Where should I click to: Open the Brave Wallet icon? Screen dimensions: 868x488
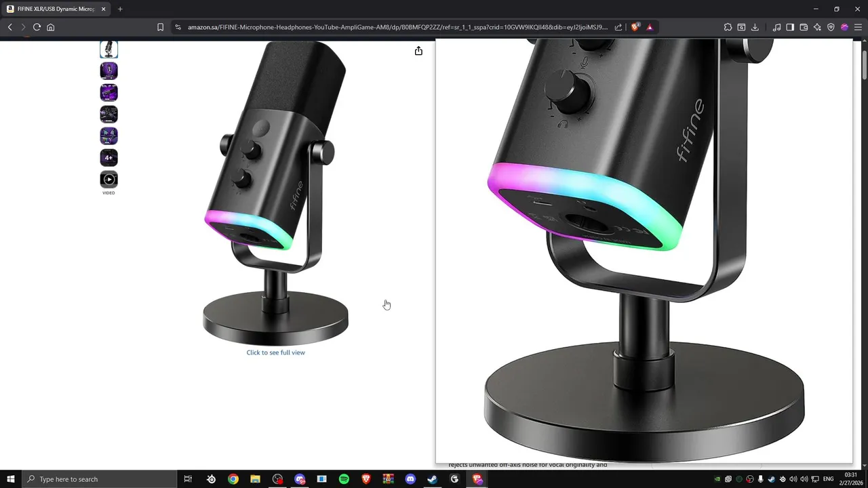pyautogui.click(x=804, y=27)
